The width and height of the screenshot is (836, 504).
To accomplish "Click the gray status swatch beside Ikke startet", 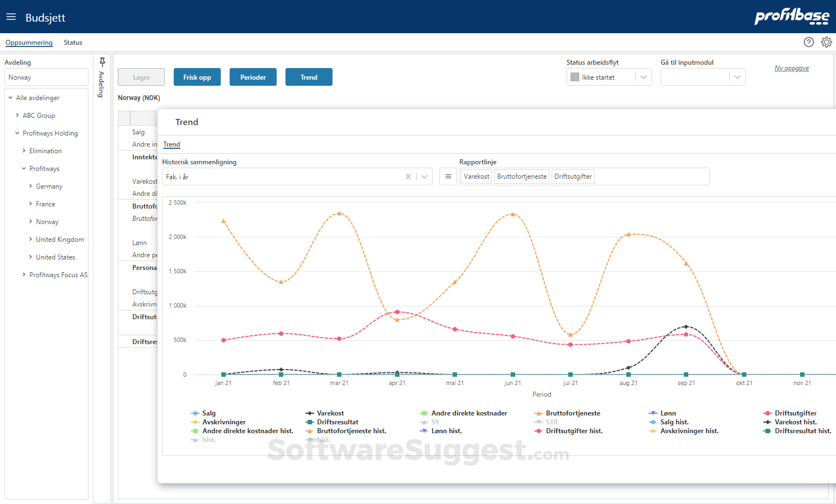I will tap(574, 77).
